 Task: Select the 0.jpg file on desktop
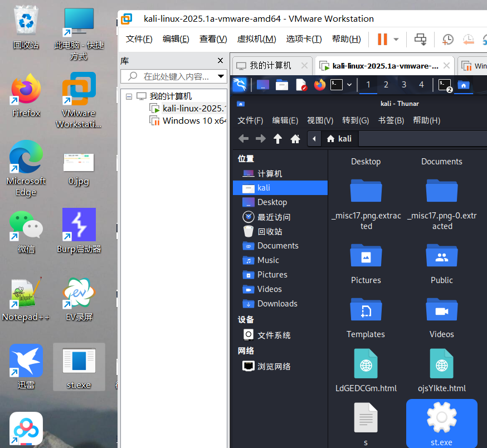[x=79, y=169]
